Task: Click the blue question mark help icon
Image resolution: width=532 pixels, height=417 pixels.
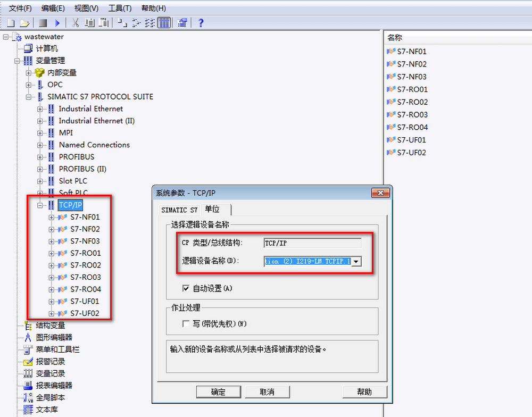Action: [201, 23]
